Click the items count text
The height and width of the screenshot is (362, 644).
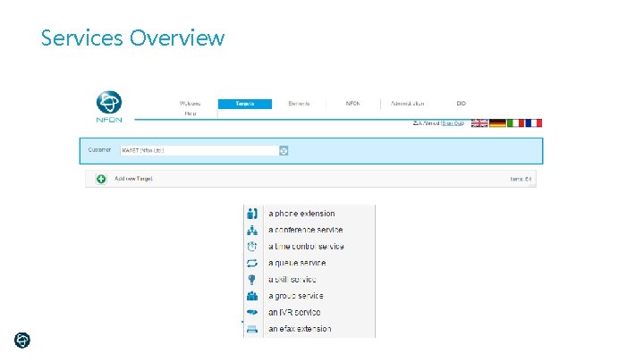[x=521, y=179]
